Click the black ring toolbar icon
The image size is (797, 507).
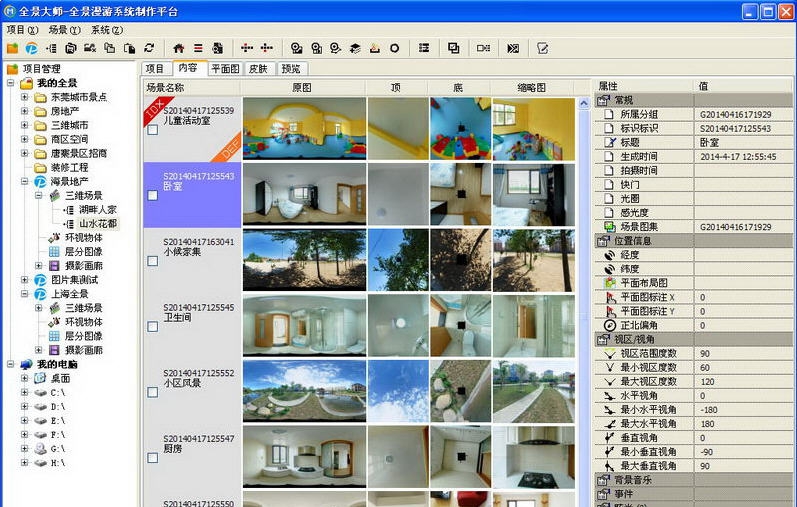(x=394, y=48)
